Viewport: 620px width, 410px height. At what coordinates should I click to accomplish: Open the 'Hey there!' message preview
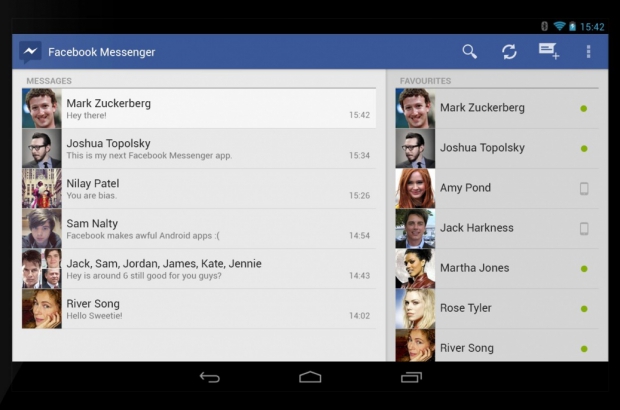click(86, 115)
